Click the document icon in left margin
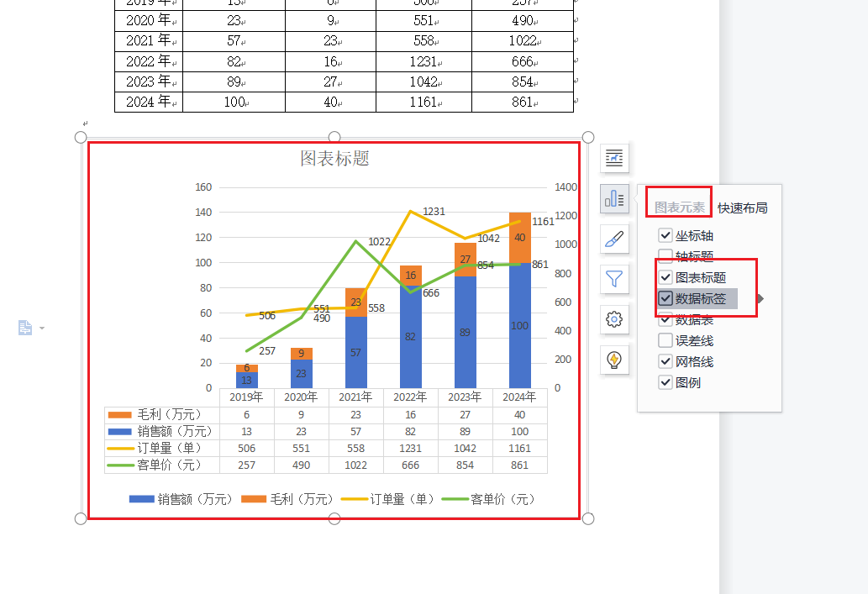This screenshot has width=868, height=594. tap(26, 328)
